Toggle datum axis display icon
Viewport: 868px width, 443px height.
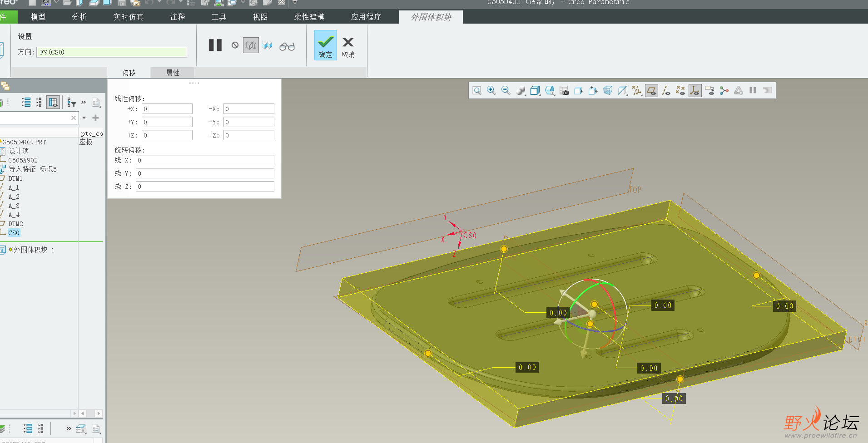click(x=666, y=91)
